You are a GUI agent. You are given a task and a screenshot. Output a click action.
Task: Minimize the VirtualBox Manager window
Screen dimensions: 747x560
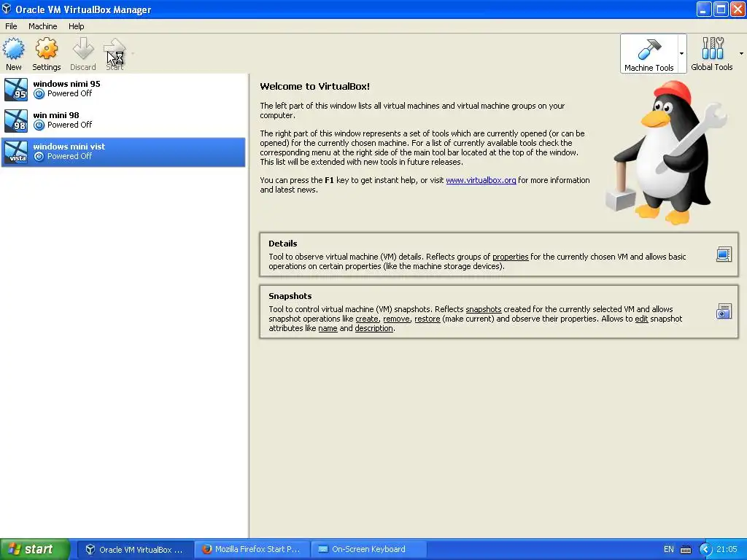coord(704,9)
